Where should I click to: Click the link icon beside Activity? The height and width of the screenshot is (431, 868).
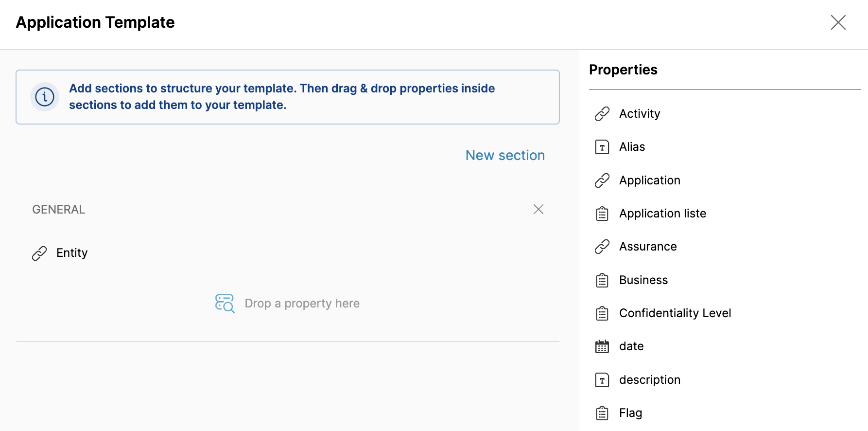pos(602,114)
